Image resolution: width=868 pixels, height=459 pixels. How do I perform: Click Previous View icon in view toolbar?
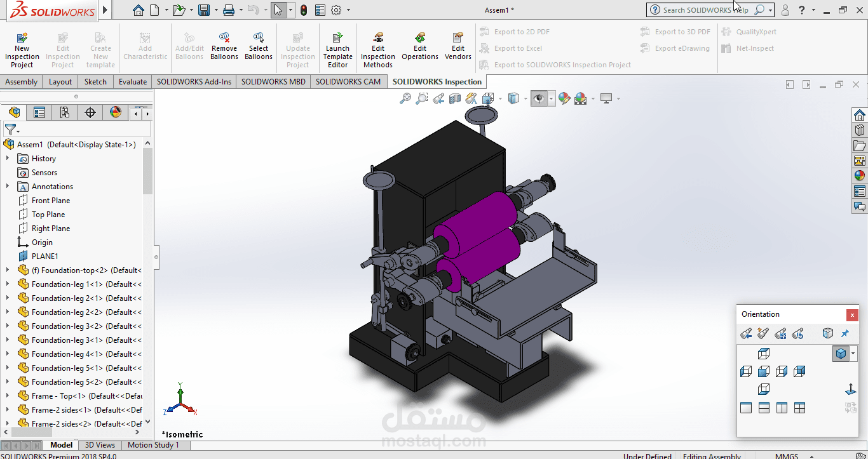(x=438, y=98)
